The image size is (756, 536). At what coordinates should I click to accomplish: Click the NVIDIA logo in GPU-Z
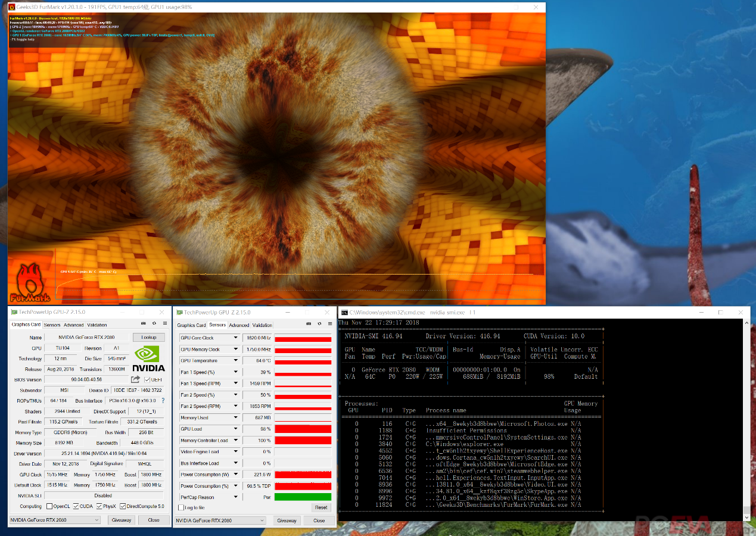pyautogui.click(x=148, y=359)
